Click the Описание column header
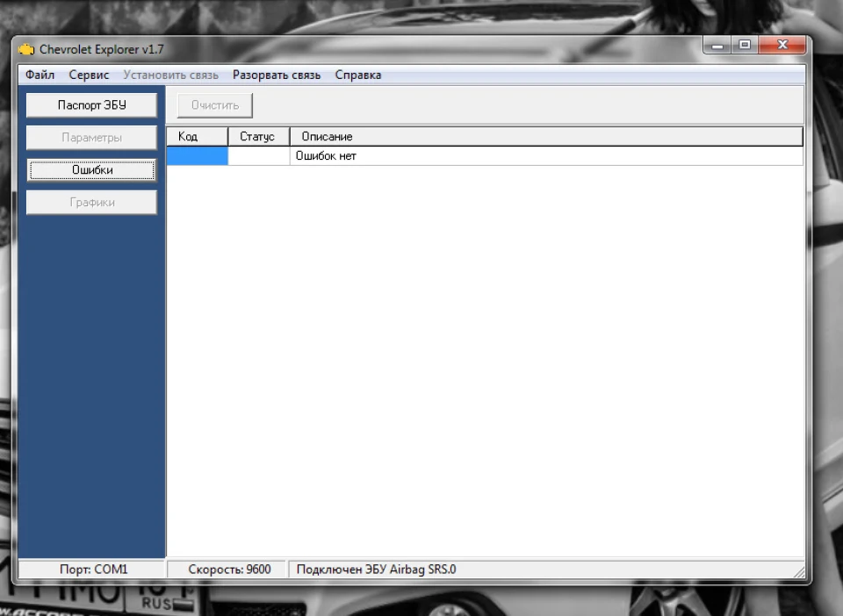Image resolution: width=843 pixels, height=616 pixels. tap(547, 136)
